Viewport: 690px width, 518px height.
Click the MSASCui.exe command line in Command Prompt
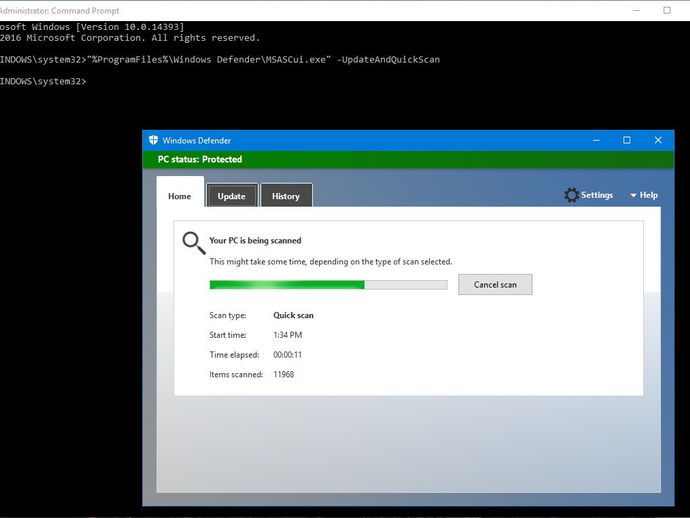coord(220,59)
